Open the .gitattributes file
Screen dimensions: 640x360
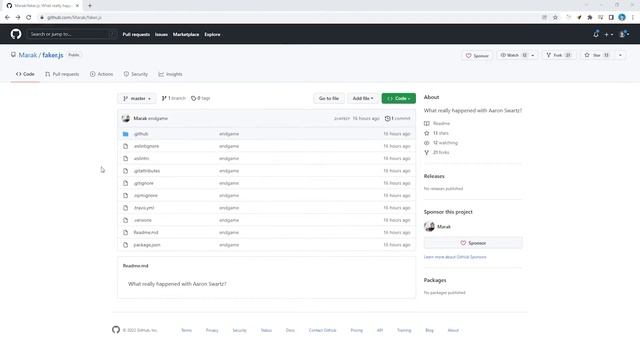[x=147, y=171]
